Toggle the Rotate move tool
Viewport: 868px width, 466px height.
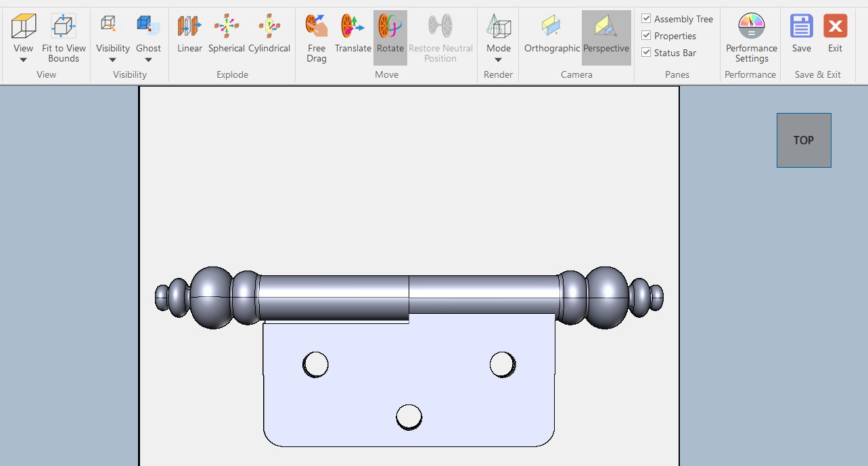point(390,27)
